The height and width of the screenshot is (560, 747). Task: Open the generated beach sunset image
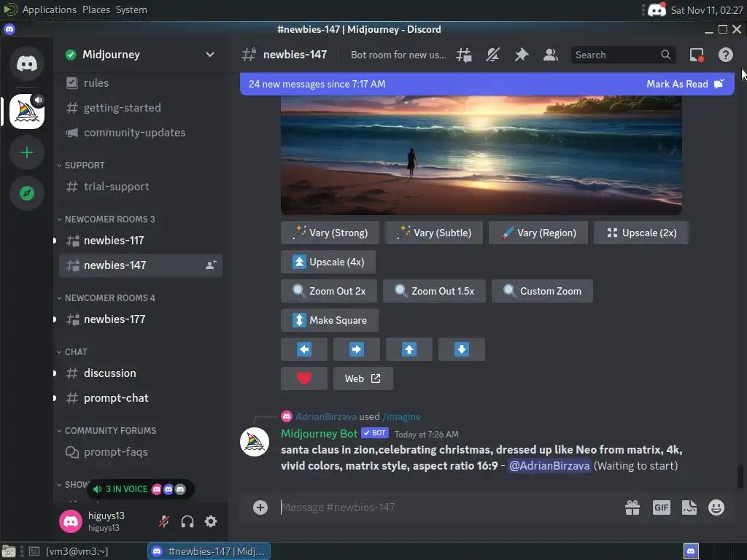[481, 155]
